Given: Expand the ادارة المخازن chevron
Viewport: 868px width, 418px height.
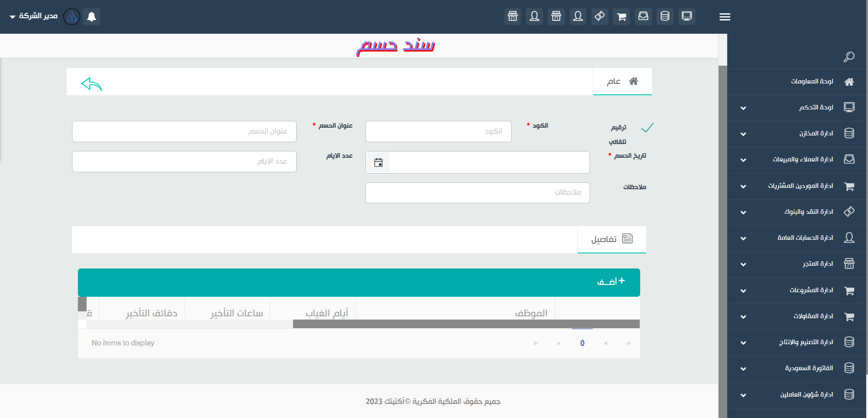Looking at the screenshot, I should [x=743, y=134].
